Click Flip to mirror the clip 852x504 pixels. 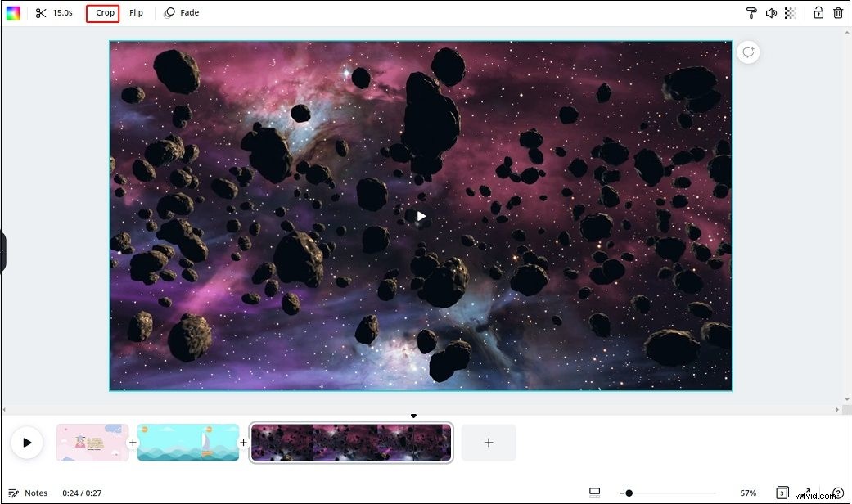click(x=136, y=12)
